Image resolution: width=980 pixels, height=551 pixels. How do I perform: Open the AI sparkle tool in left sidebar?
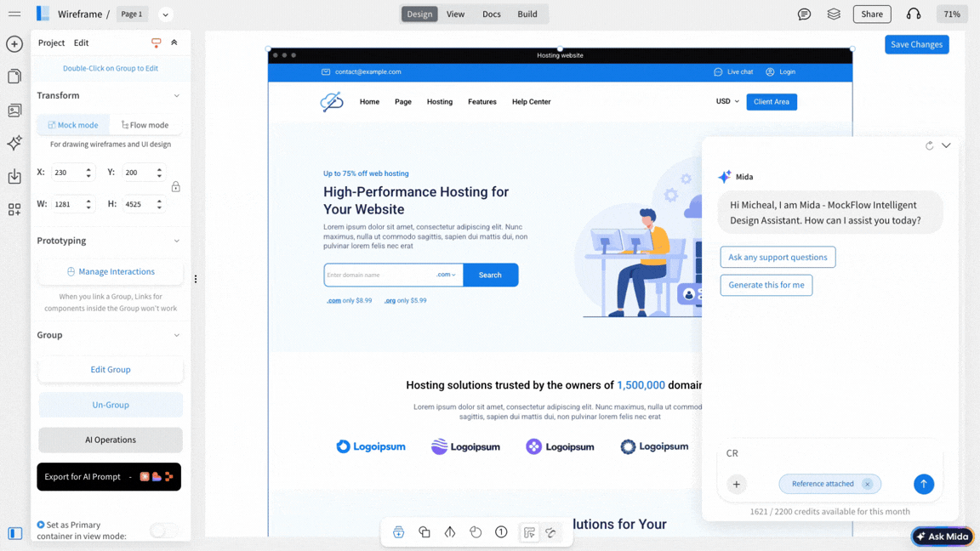tap(14, 143)
